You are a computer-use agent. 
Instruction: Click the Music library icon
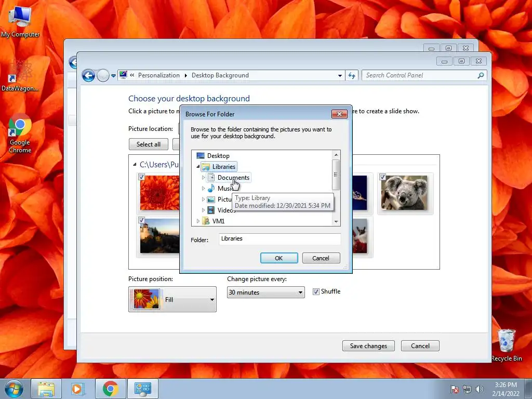pyautogui.click(x=211, y=188)
